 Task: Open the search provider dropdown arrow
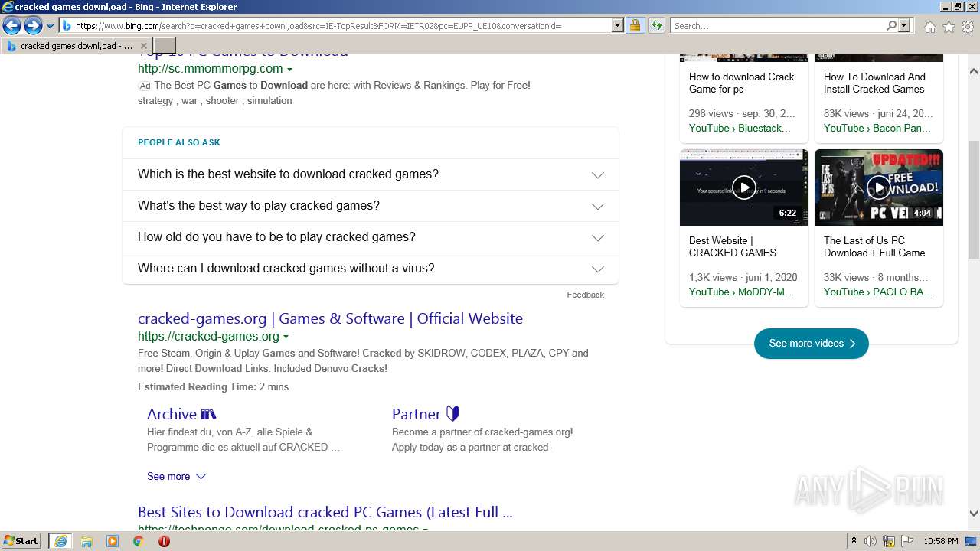pyautogui.click(x=904, y=25)
